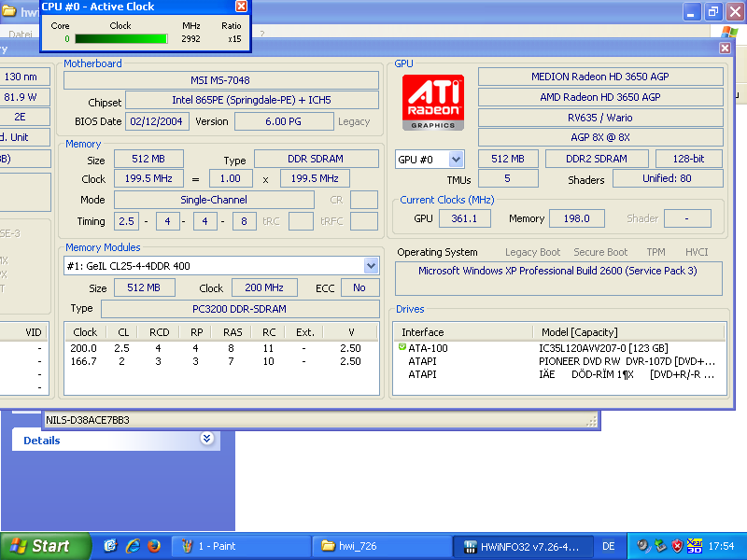Screen dimensions: 747x560
Task: Click the ATI Radeon graphics logo
Action: click(x=433, y=102)
